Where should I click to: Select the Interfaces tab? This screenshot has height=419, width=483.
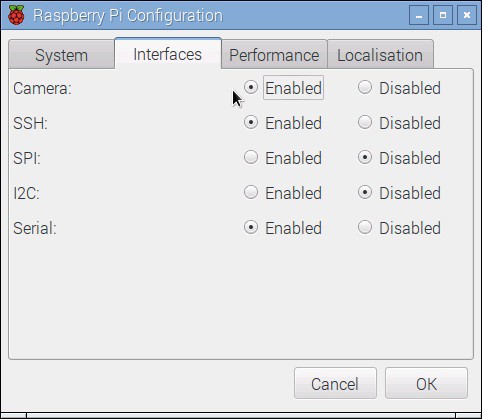pos(168,54)
